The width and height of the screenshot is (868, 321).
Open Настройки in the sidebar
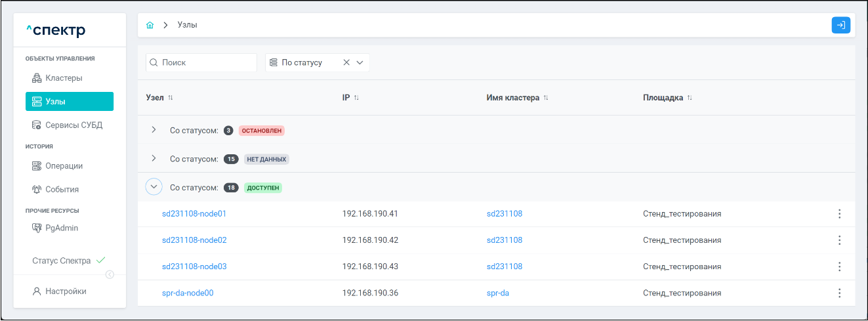pos(66,291)
